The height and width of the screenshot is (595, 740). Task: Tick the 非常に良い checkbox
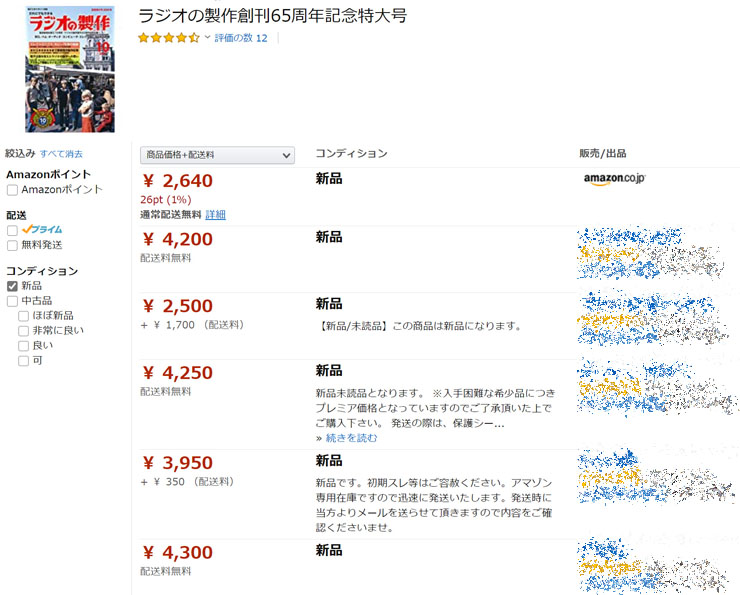click(x=23, y=331)
